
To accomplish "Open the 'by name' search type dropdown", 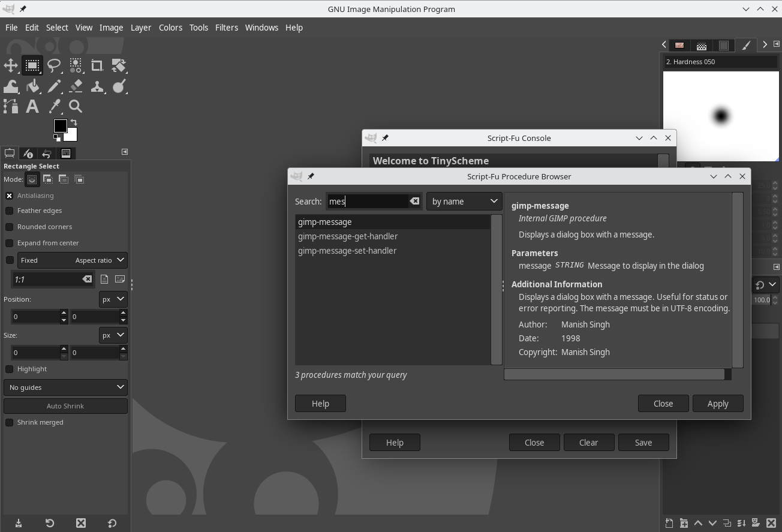I will pyautogui.click(x=464, y=202).
